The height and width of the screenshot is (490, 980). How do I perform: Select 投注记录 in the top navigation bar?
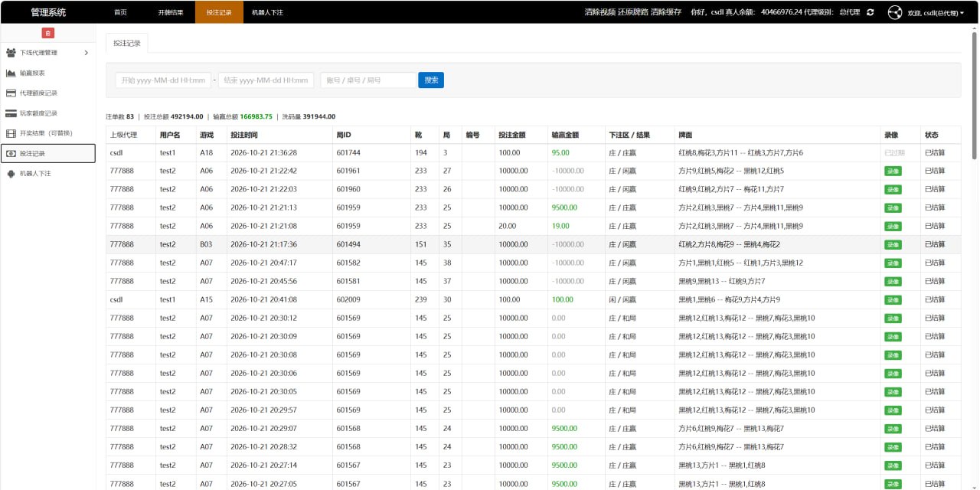coord(219,13)
